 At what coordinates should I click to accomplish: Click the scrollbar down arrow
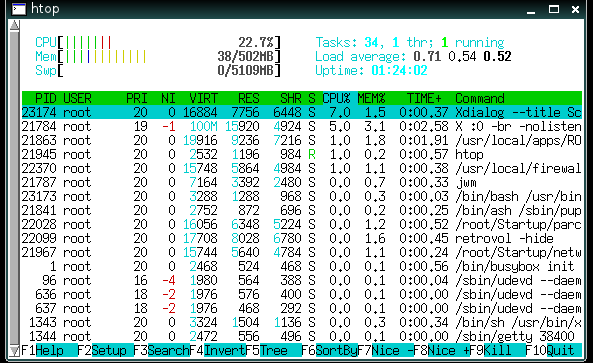tap(14, 351)
